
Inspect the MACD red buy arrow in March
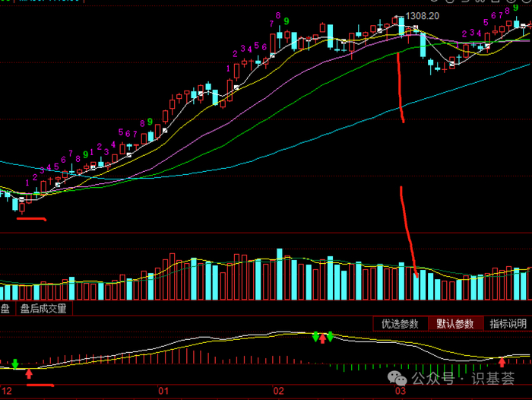502,362
